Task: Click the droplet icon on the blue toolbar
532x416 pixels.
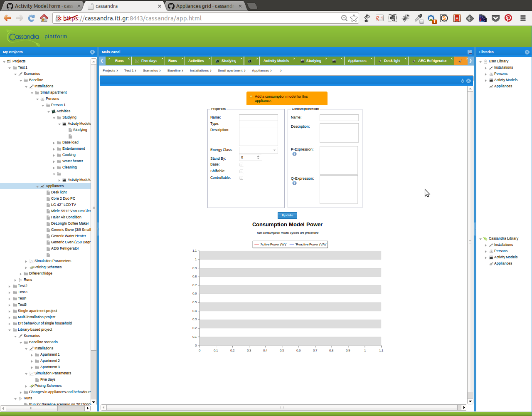Action: (462, 81)
